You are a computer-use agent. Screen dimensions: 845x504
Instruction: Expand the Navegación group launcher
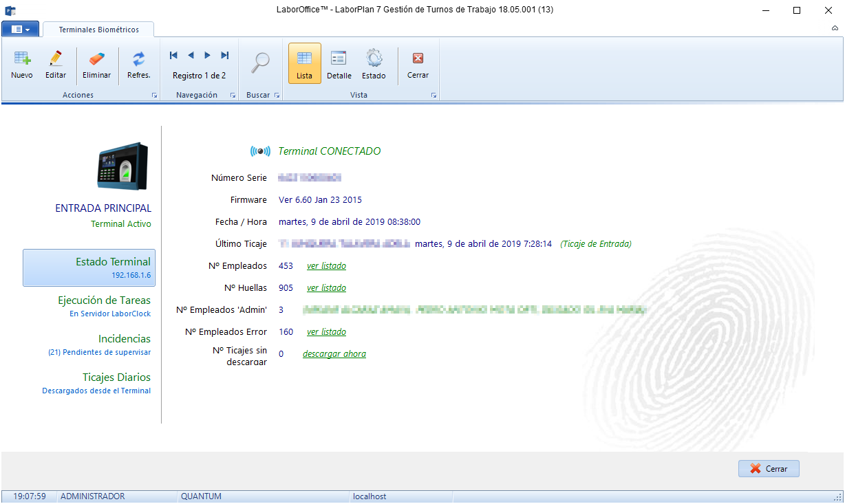(233, 96)
